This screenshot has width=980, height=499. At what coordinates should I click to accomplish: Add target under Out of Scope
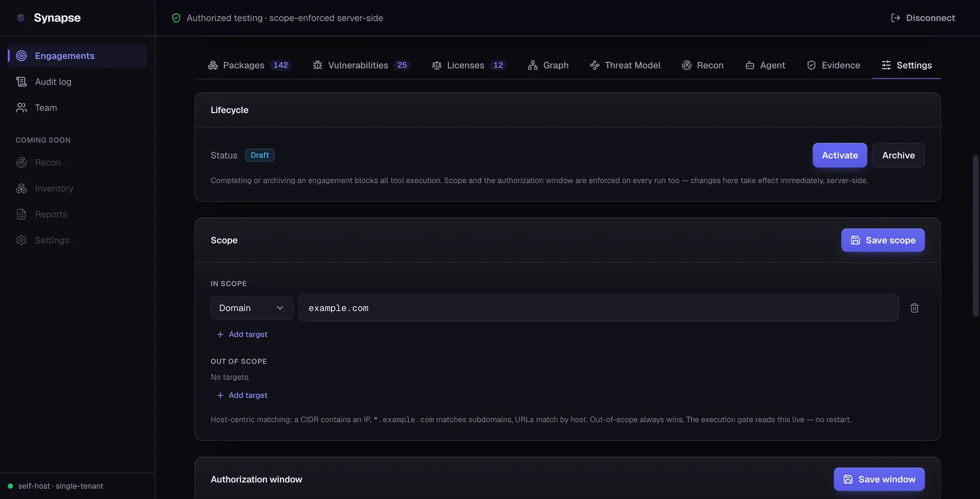[x=242, y=396]
